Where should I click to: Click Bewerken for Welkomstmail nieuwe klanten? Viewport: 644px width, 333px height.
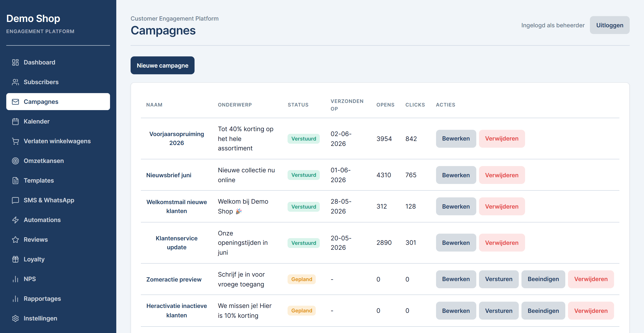click(456, 206)
